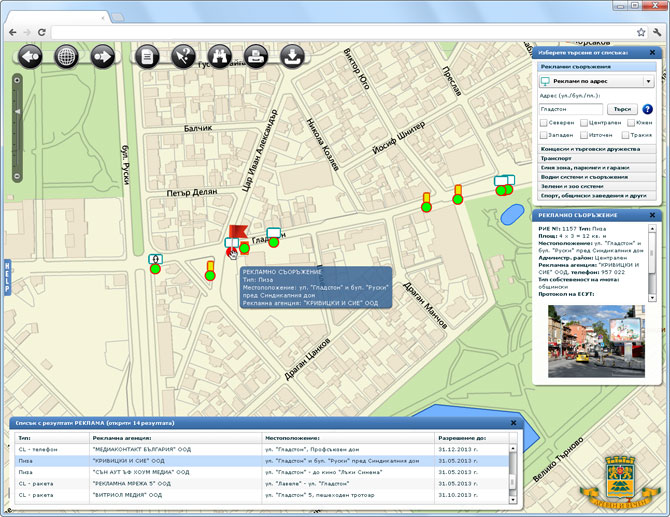The height and width of the screenshot is (517, 670).
Task: Click the zoom slider handle
Action: [18, 111]
